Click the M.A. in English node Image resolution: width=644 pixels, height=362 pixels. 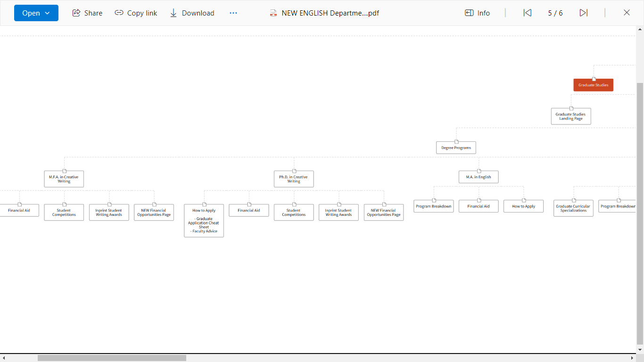tap(479, 177)
